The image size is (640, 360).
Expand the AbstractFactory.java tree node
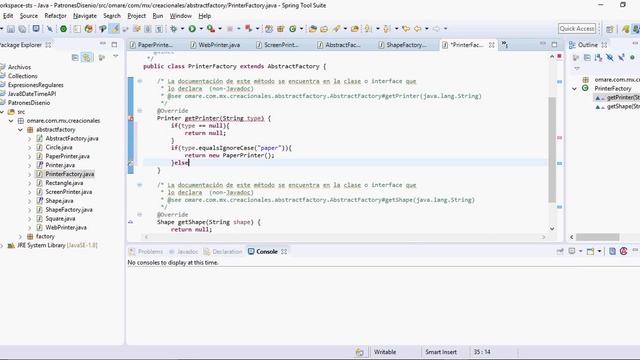29,138
